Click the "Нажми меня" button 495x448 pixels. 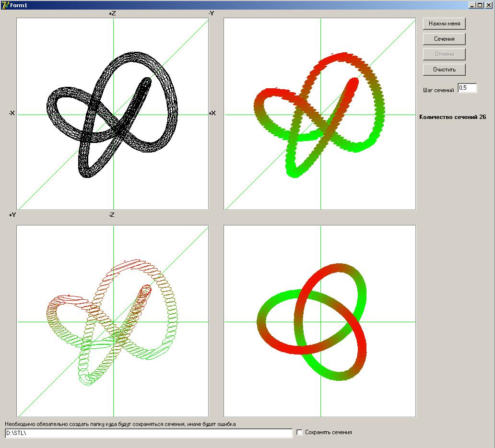tap(444, 24)
